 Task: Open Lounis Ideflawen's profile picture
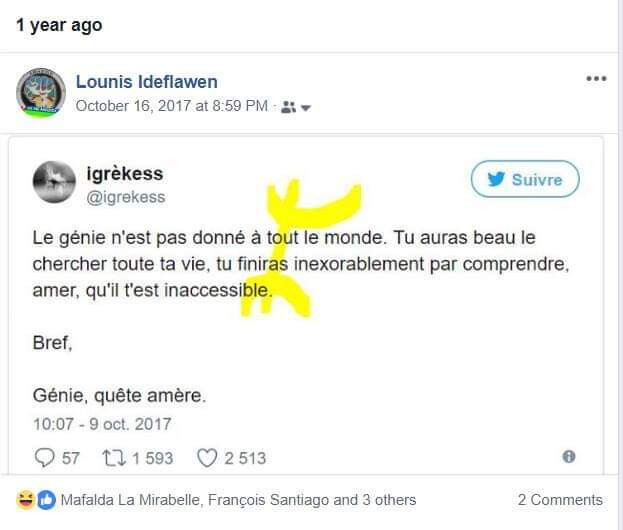[x=41, y=93]
